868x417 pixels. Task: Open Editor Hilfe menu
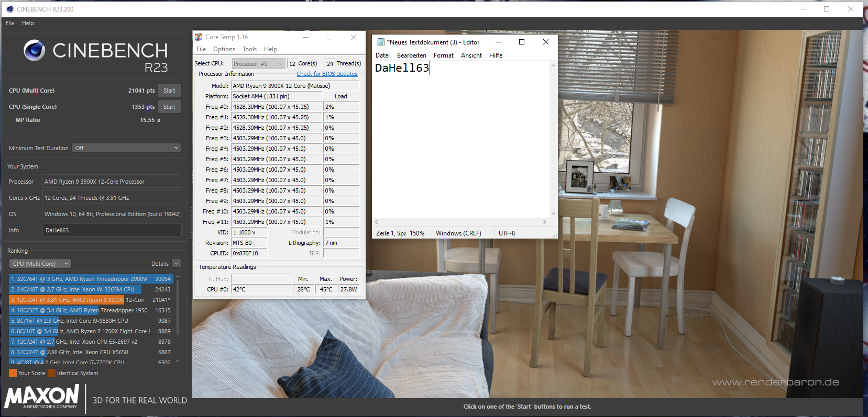(496, 55)
